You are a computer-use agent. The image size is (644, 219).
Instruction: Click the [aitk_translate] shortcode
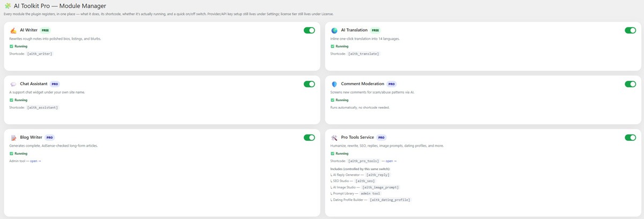coord(364,54)
